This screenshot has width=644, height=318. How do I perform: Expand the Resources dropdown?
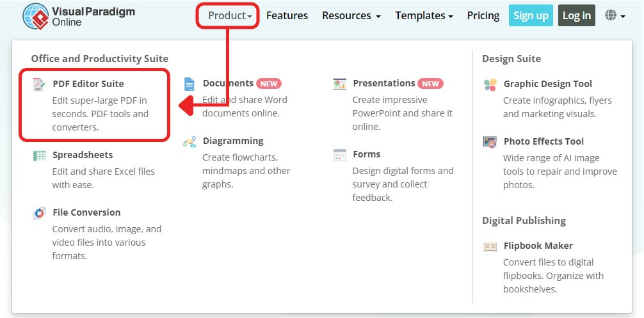351,15
